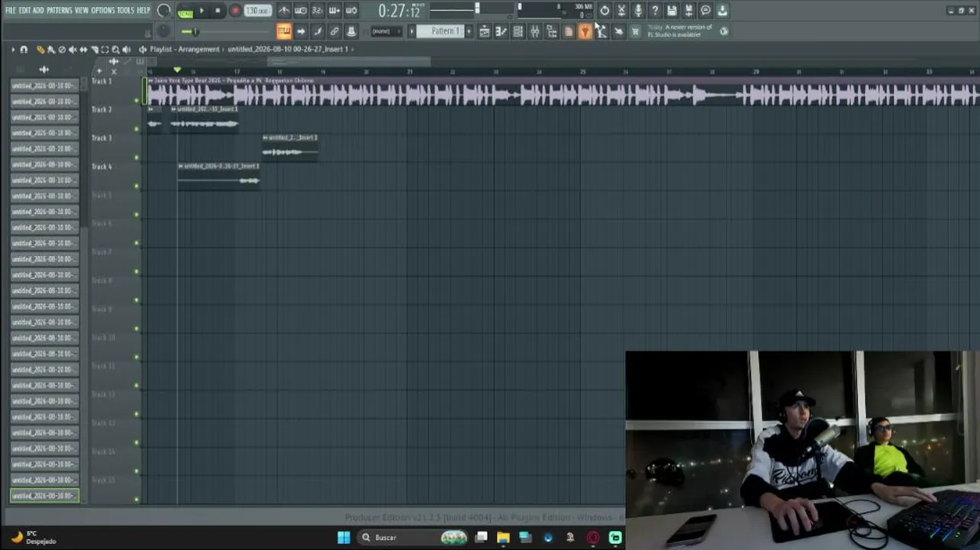Select the playlist select tool

pos(105,50)
